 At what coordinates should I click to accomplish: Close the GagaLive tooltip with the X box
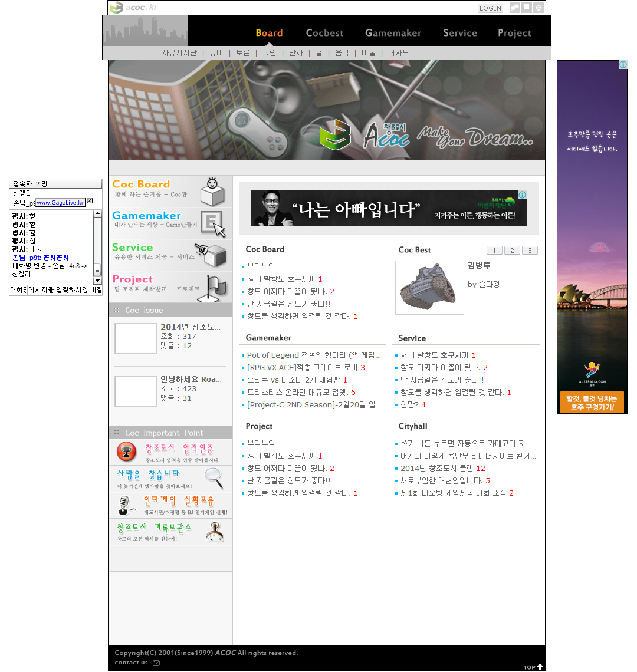(x=90, y=201)
